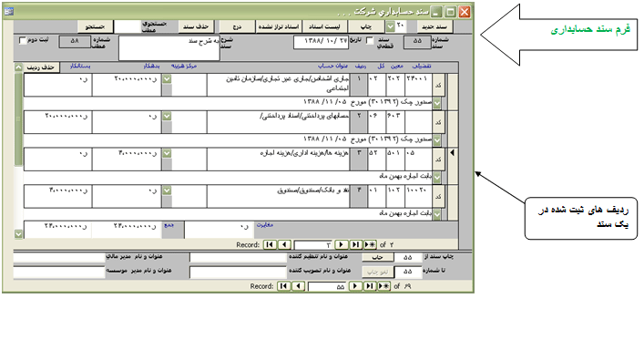Viewport: 644px width, 350px height.
Task: Expand description dropdown of row 1 صدور چک
Action: 437,103
